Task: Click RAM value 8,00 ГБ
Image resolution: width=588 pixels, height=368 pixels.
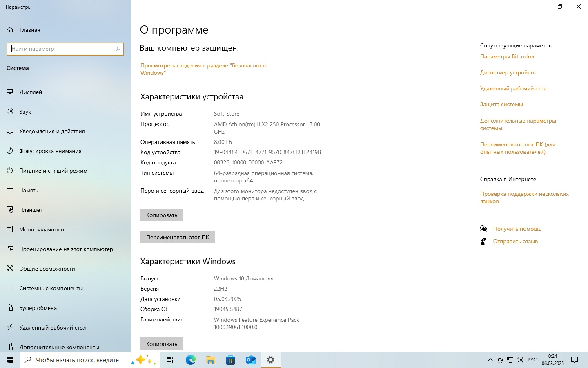Action: [223, 142]
